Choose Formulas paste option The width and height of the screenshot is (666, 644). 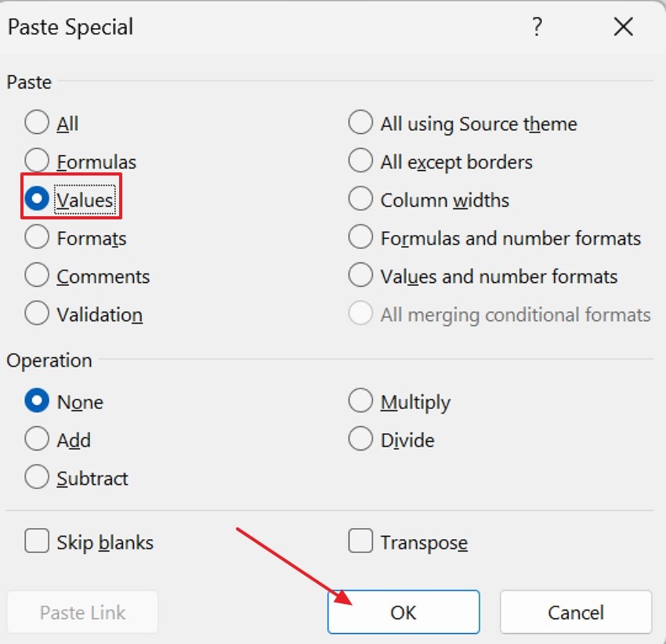(37, 161)
